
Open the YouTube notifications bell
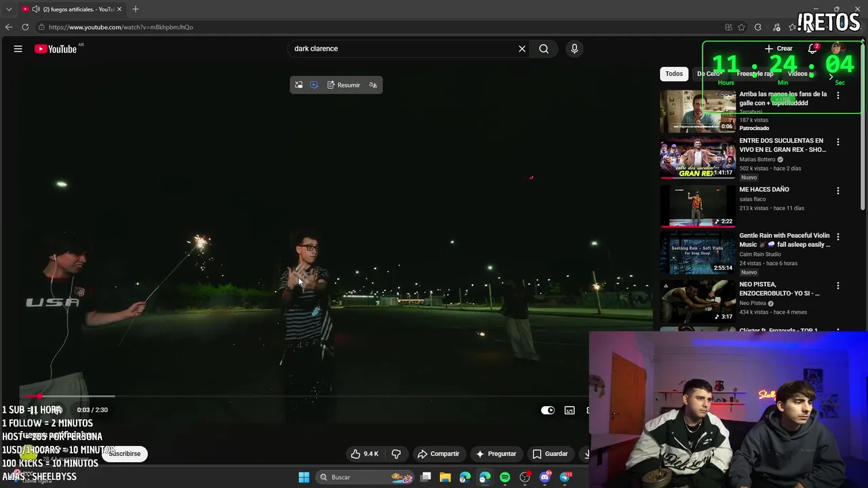(812, 49)
